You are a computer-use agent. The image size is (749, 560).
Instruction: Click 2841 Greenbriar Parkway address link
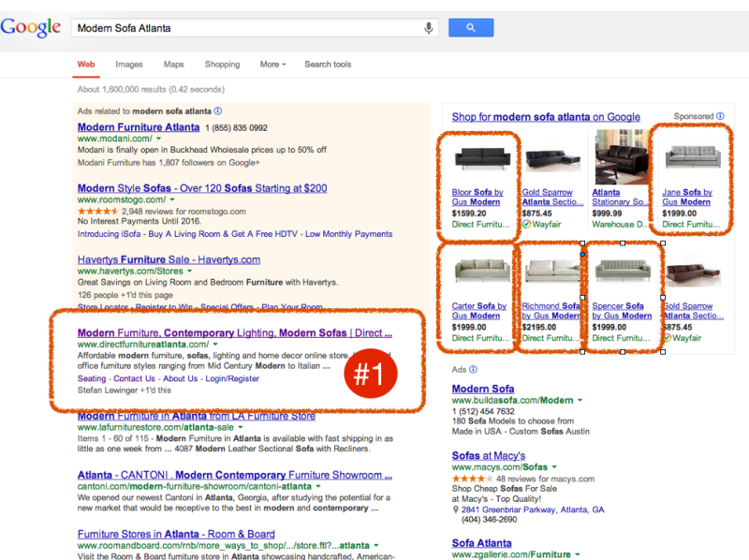pyautogui.click(x=533, y=509)
